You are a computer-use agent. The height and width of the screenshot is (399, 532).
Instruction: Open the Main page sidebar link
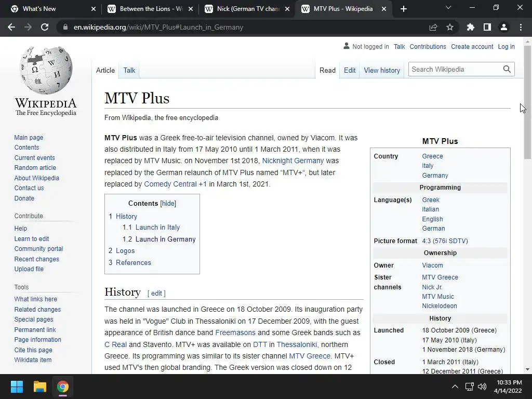pos(29,137)
